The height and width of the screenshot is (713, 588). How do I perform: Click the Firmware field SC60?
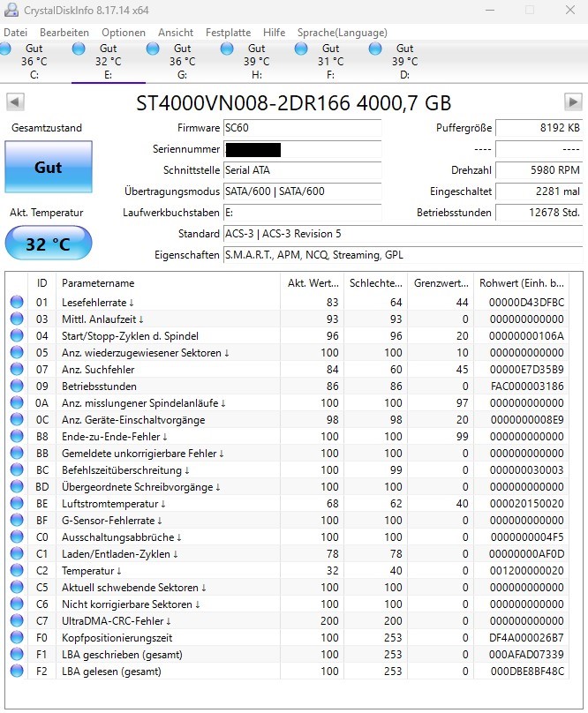(302, 128)
